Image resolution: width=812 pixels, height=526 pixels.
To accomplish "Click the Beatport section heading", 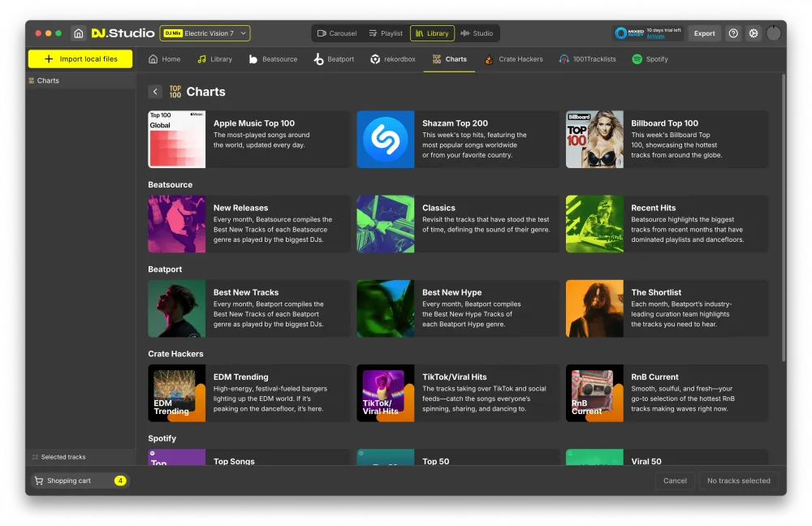I will coord(165,269).
